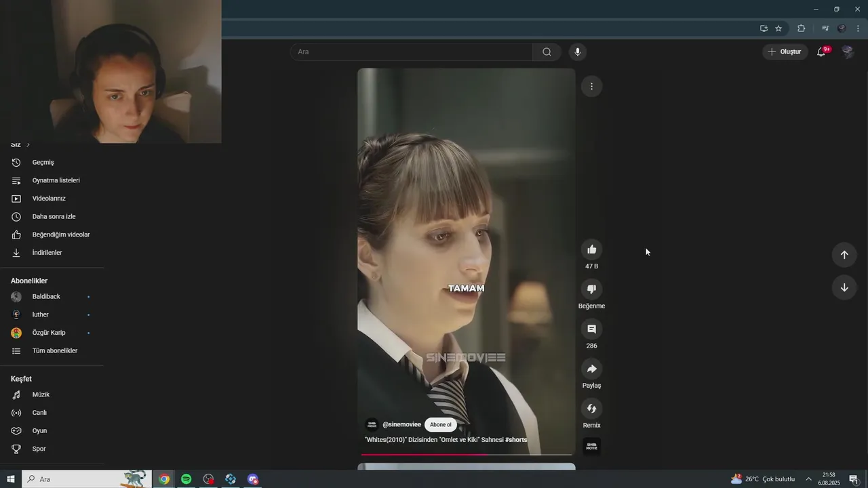868x488 pixels.
Task: Open Chrome extensions puzzle icon
Action: pos(801,28)
